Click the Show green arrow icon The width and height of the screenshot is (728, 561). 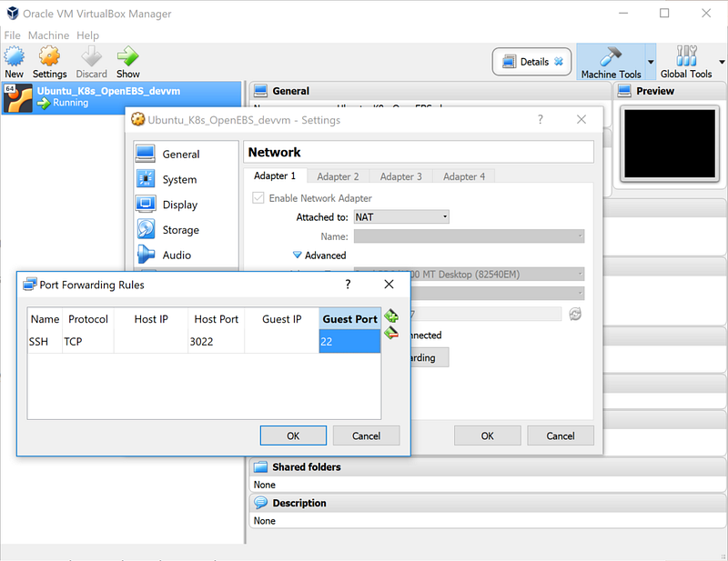(x=127, y=56)
